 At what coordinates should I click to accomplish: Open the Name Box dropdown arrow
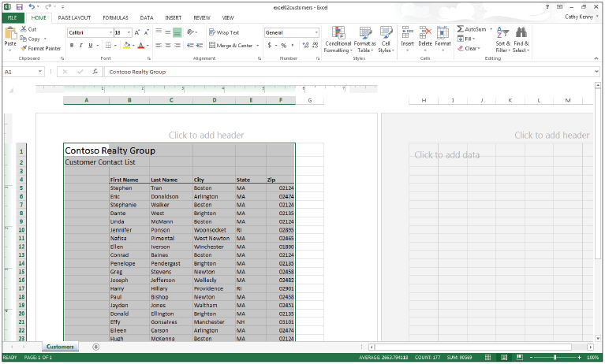(52, 72)
